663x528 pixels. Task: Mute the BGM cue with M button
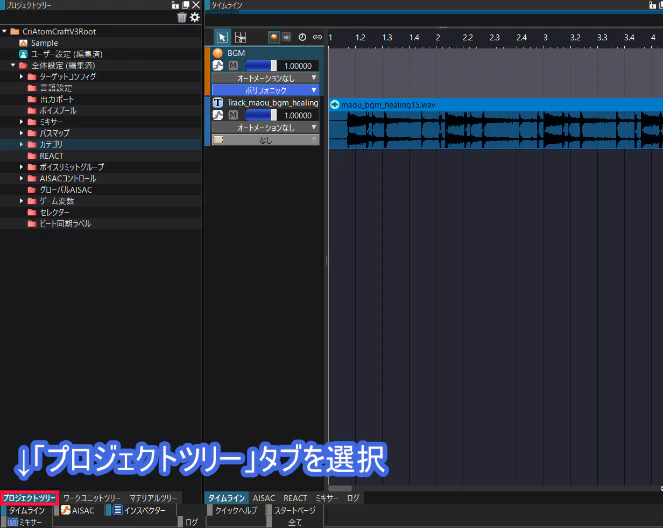click(x=233, y=66)
